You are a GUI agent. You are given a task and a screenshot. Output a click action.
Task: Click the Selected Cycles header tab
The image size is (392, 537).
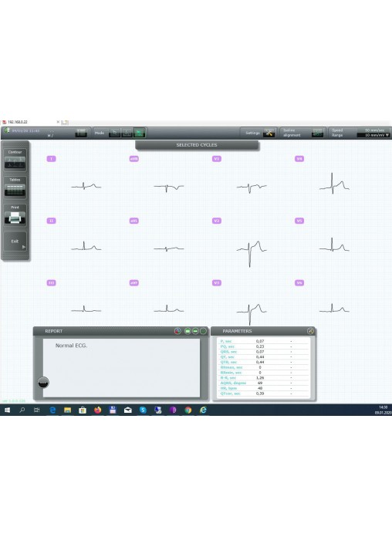[x=197, y=145]
